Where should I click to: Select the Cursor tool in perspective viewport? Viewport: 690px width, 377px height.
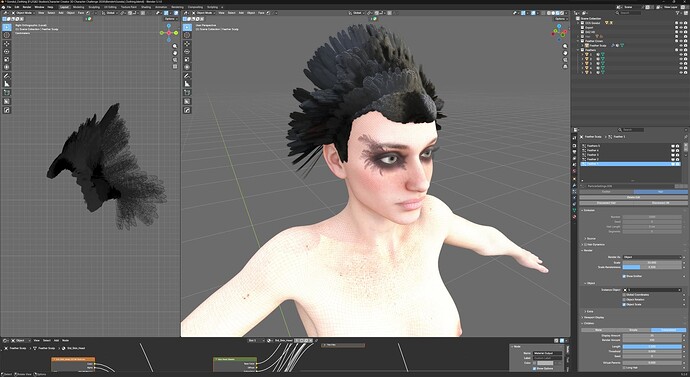tap(187, 35)
